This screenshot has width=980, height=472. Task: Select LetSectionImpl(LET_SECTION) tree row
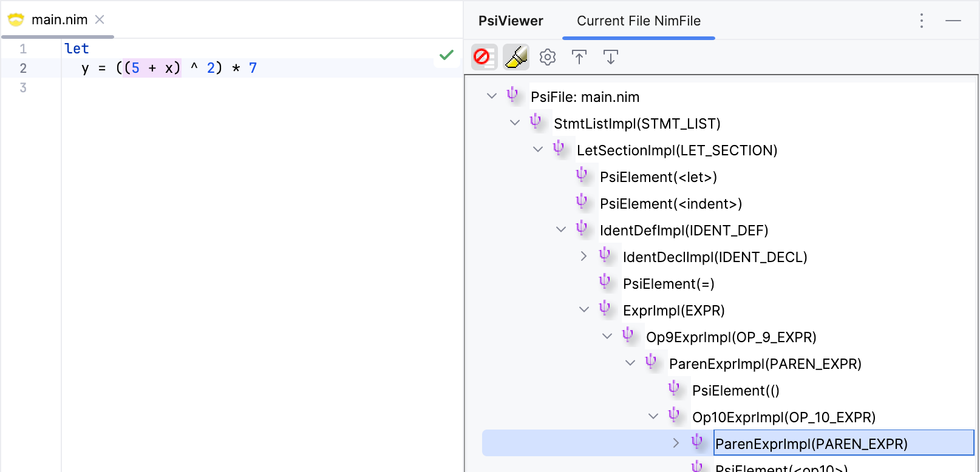[677, 150]
